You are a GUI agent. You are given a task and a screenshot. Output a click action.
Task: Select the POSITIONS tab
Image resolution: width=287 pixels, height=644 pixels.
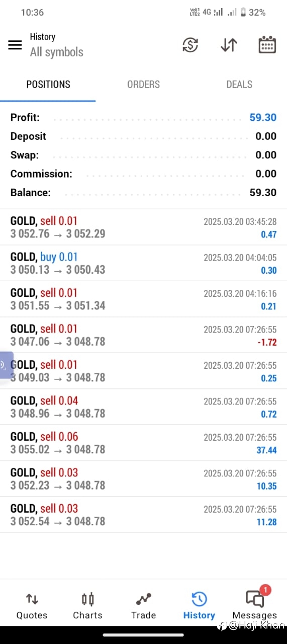[48, 85]
